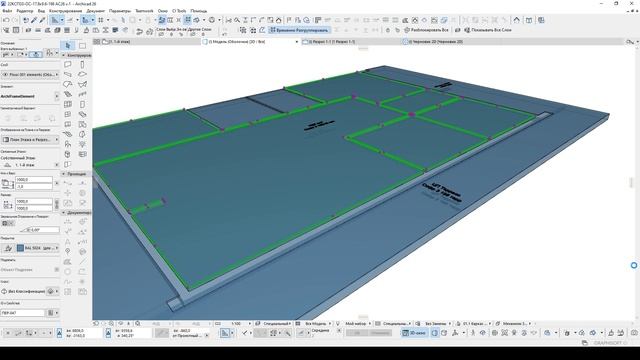Click the RAL 5024 blue surface swatch

tap(20, 248)
